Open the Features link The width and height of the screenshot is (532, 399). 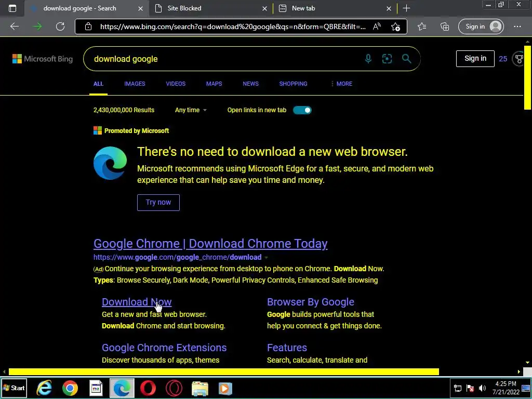click(x=287, y=348)
